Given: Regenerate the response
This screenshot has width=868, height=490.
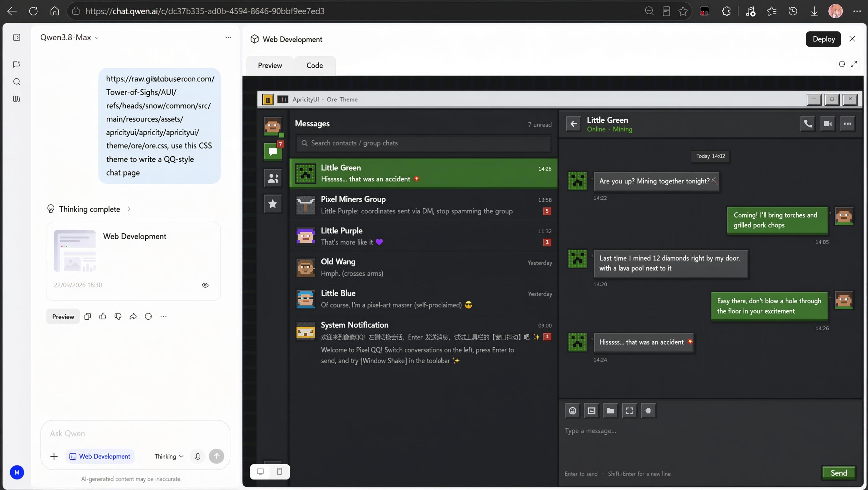Looking at the screenshot, I should (148, 316).
